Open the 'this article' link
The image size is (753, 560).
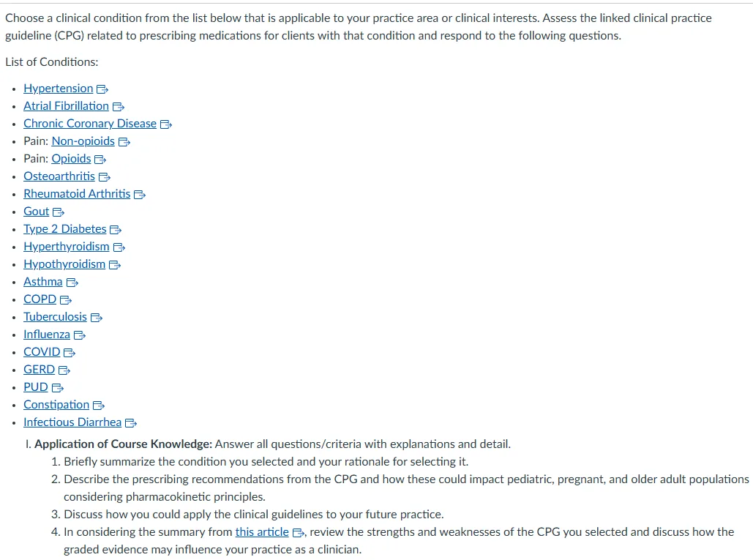pos(262,532)
